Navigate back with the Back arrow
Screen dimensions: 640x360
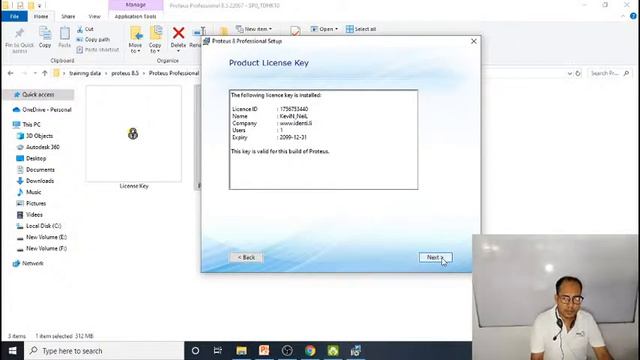[11, 73]
